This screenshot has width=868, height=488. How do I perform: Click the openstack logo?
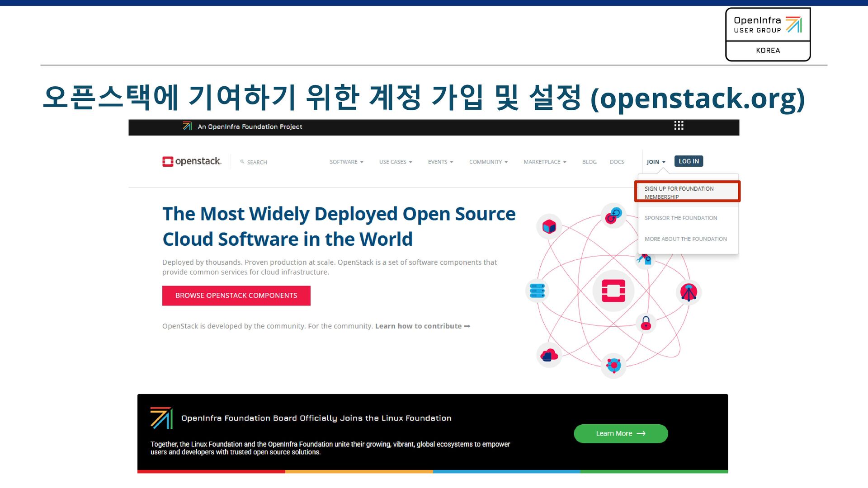coord(192,161)
